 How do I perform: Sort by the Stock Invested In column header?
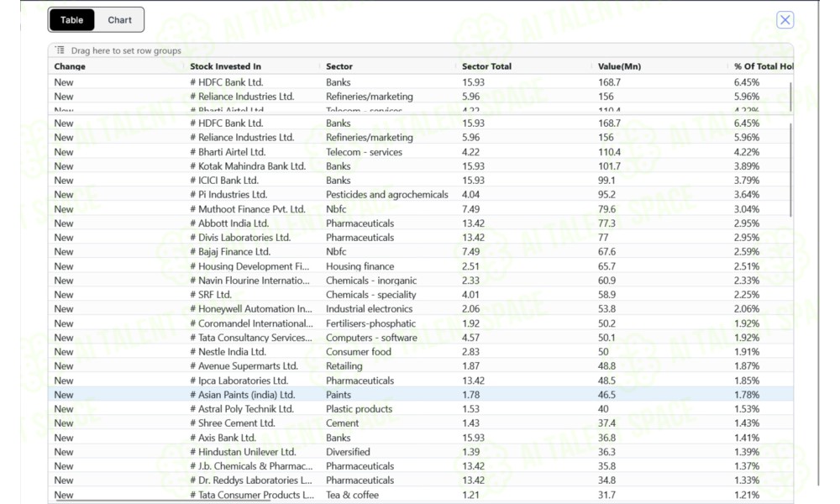pyautogui.click(x=225, y=66)
